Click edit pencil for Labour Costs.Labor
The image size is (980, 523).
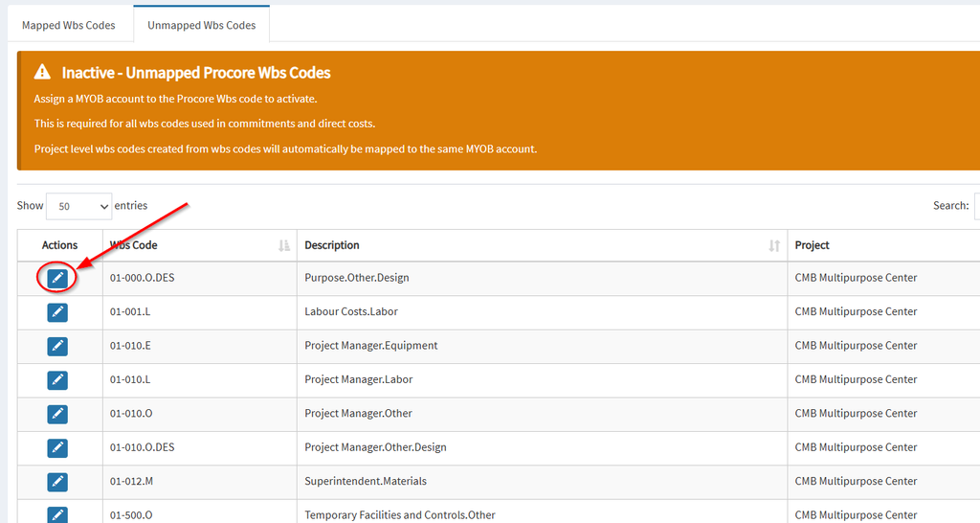(57, 311)
